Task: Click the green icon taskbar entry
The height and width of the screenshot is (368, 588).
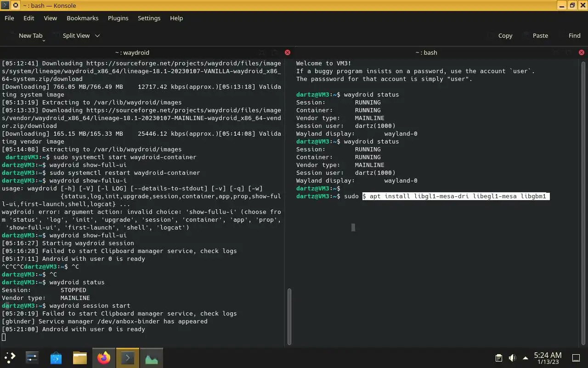Action: coord(152,357)
